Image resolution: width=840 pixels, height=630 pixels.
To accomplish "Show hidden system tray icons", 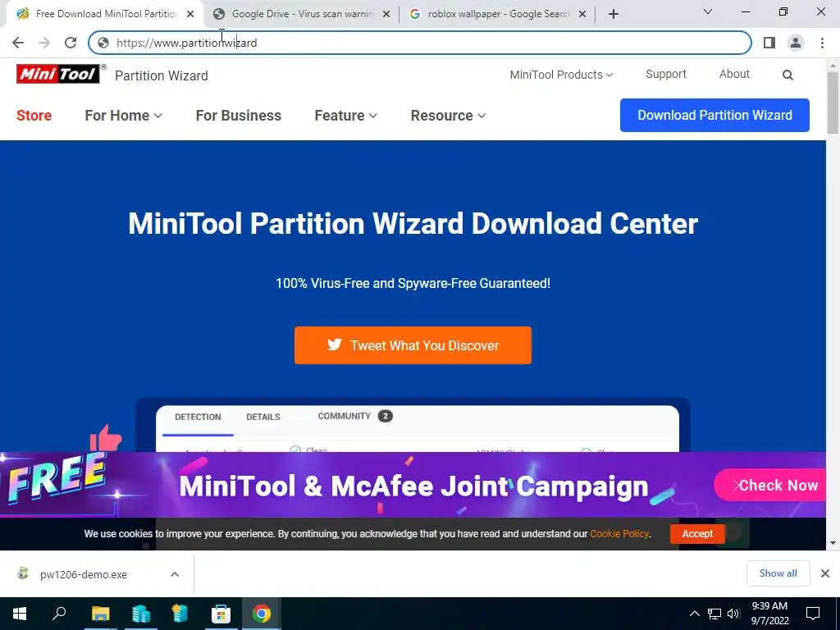I will (694, 614).
